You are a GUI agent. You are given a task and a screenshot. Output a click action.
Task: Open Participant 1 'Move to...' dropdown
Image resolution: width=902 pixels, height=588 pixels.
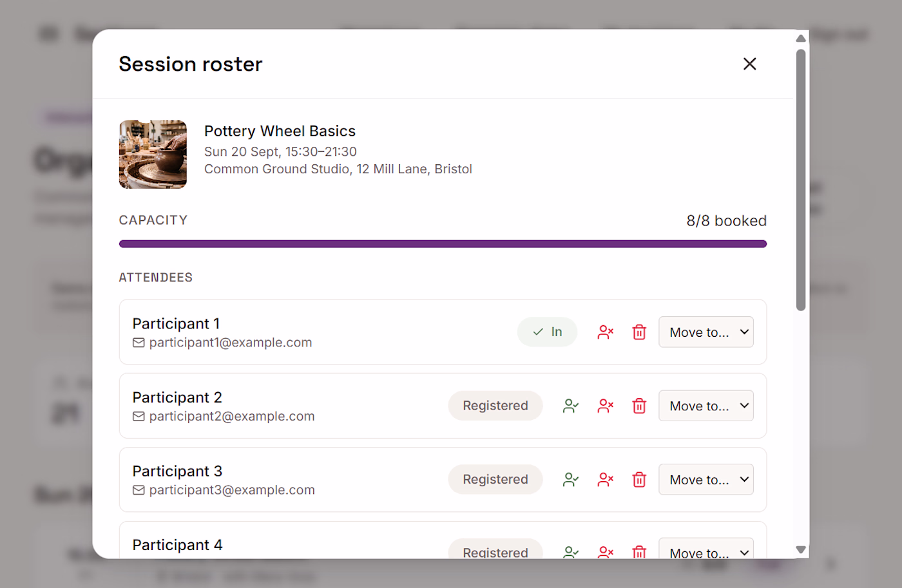click(x=706, y=332)
